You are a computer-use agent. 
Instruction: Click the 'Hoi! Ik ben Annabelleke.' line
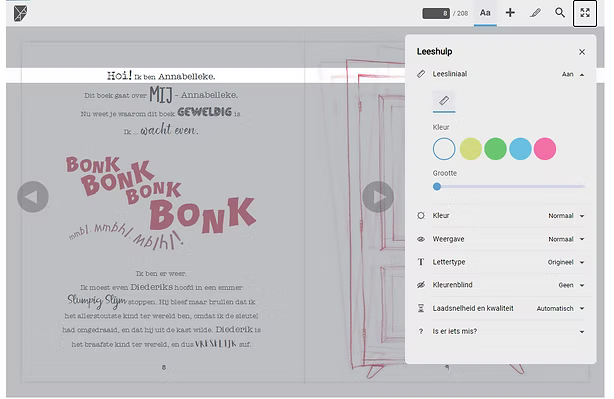click(x=161, y=76)
